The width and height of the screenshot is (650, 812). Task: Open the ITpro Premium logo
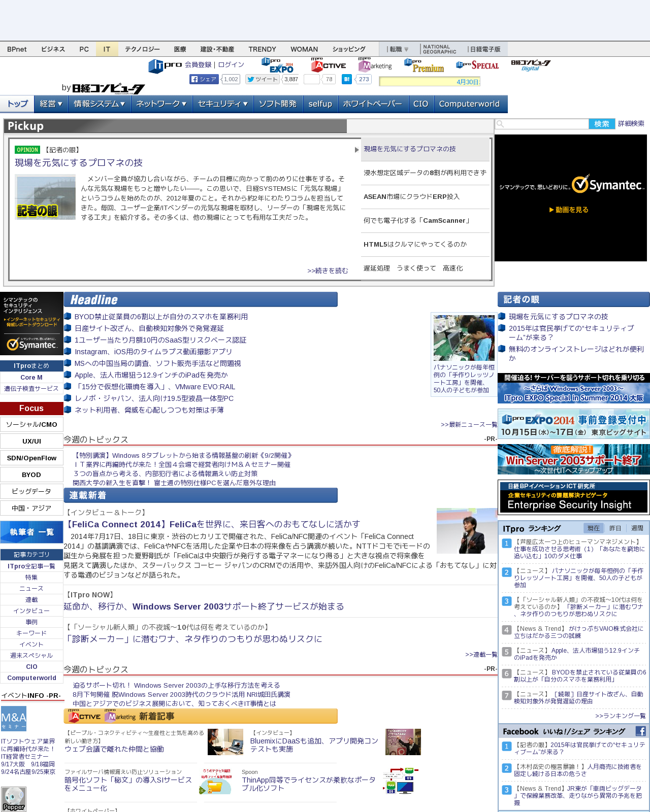click(424, 65)
